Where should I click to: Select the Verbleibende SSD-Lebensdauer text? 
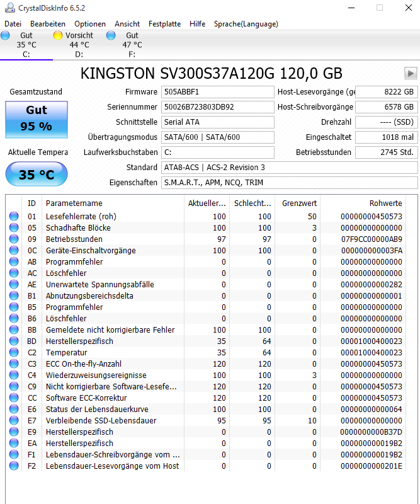coord(101,420)
